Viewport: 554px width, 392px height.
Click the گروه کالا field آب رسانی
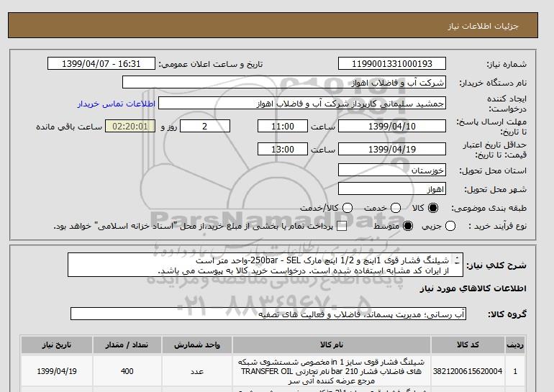click(268, 314)
